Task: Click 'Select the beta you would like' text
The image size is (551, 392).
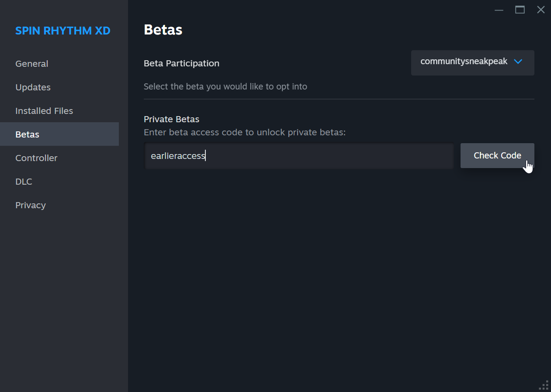Action: 225,86
